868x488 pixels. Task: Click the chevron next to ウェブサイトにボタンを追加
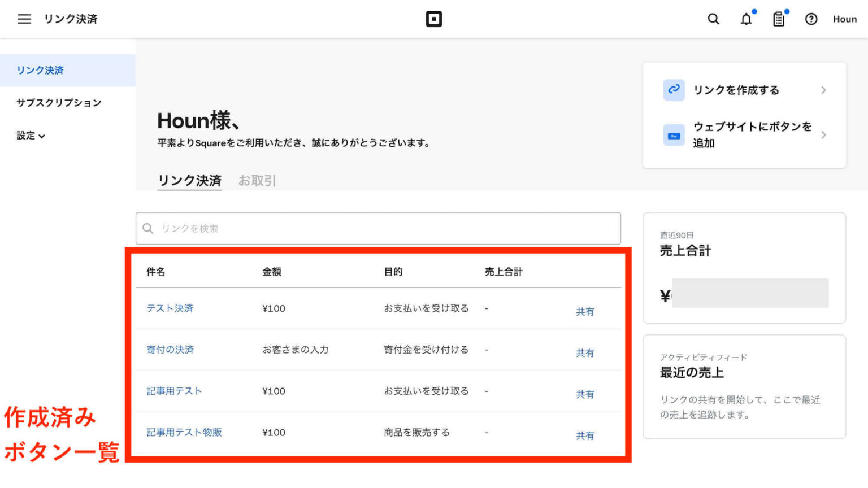(x=823, y=134)
